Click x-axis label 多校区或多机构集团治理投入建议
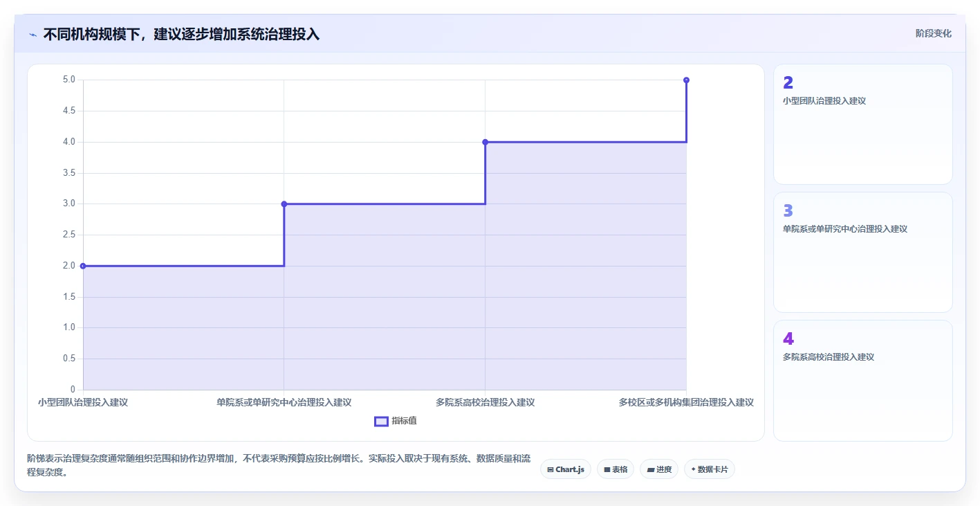Screen dimensions: 980x506 click(686, 402)
